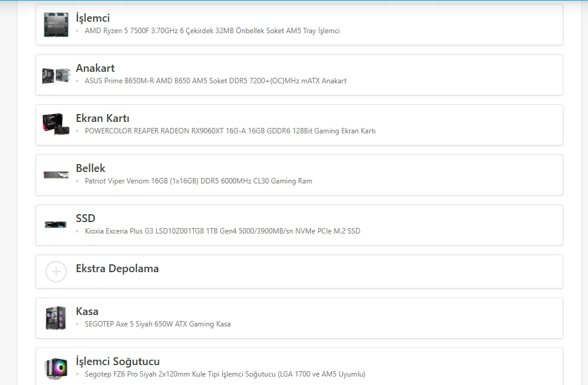Click the SEGOTEP Axe 5 Siyah text

[x=158, y=324]
